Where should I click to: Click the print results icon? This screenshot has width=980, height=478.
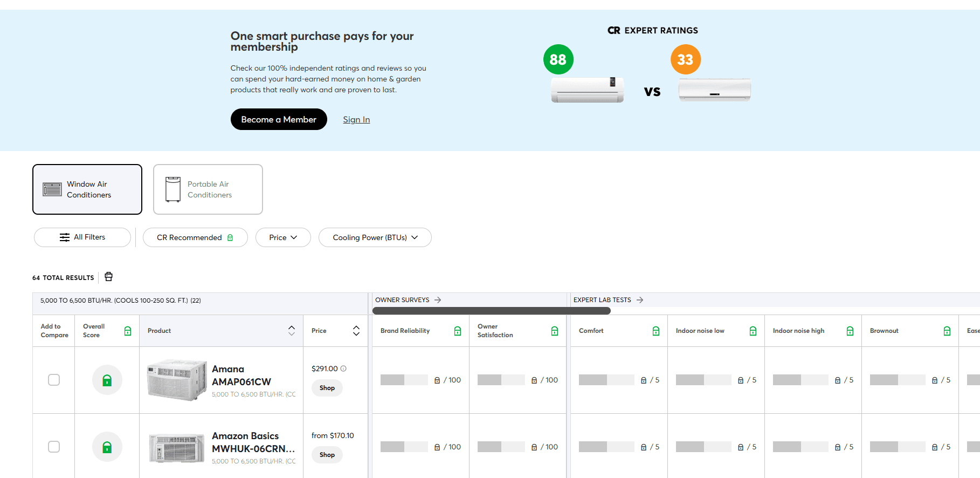click(108, 277)
